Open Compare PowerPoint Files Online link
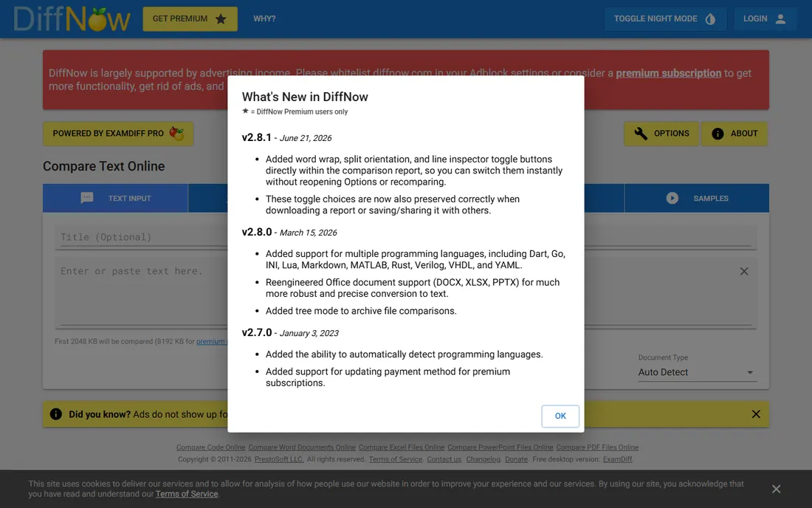 pos(500,447)
